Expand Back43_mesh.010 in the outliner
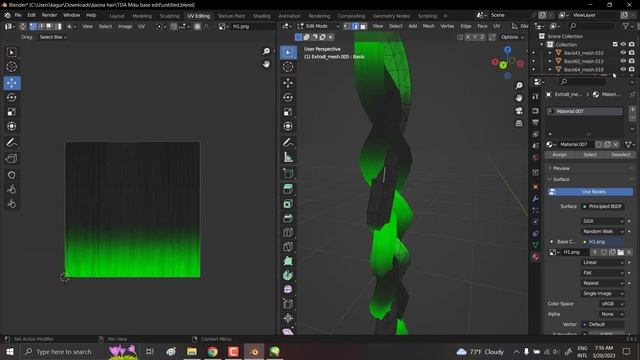640x360 pixels. [x=550, y=53]
